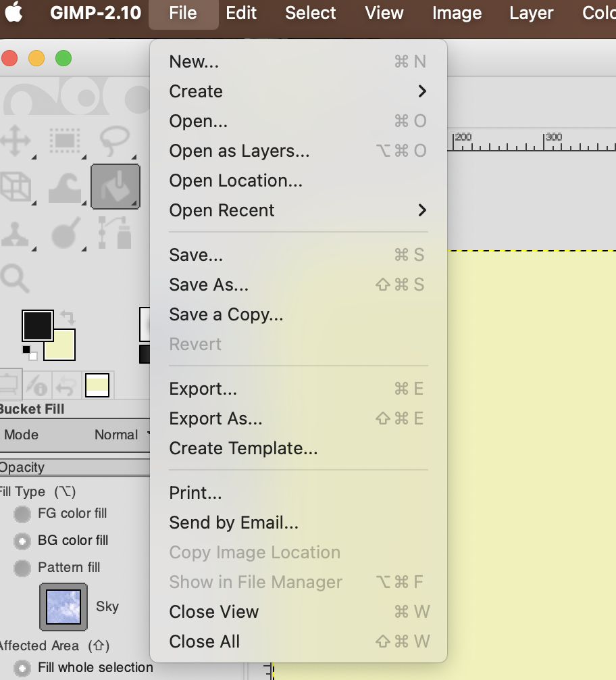616x680 pixels.
Task: Click the black foreground color swatch
Action: pos(38,325)
